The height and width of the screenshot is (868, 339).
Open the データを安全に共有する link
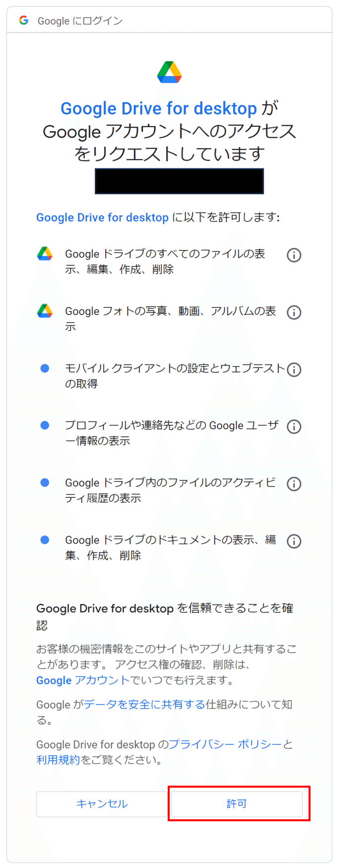coord(144,704)
